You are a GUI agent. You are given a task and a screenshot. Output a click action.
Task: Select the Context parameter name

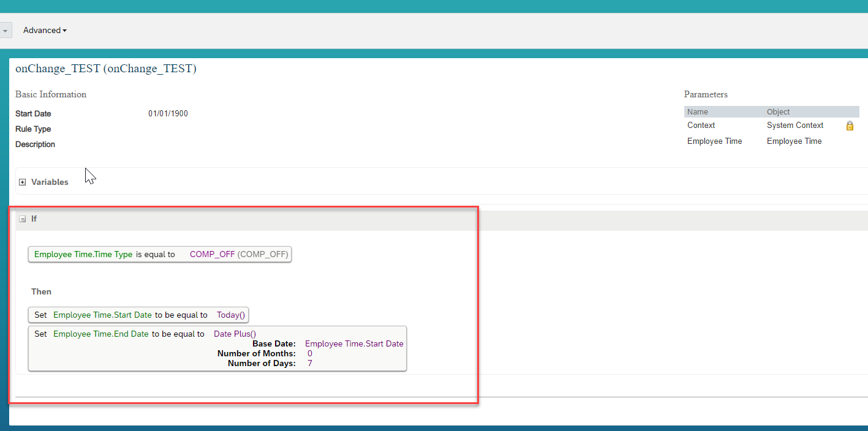tap(701, 125)
